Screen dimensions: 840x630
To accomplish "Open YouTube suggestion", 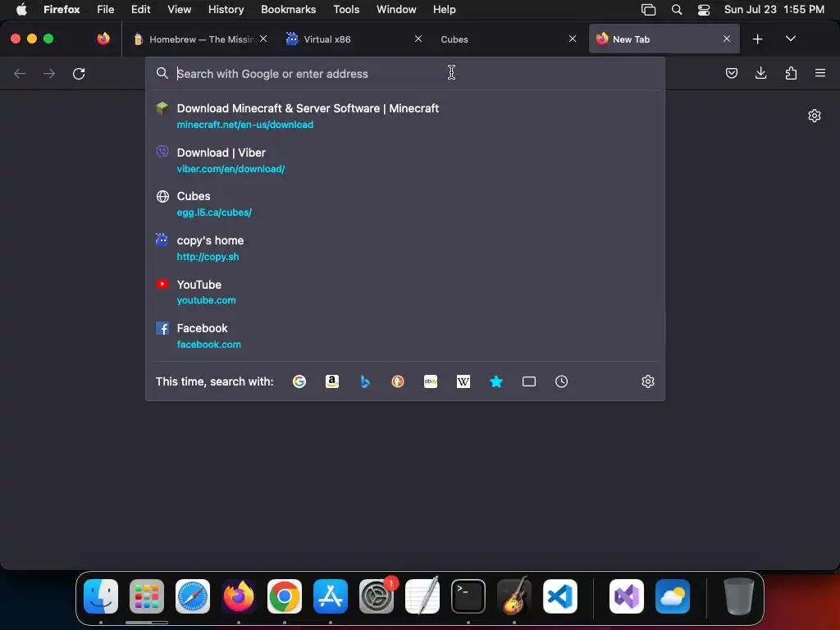I will 405,292.
